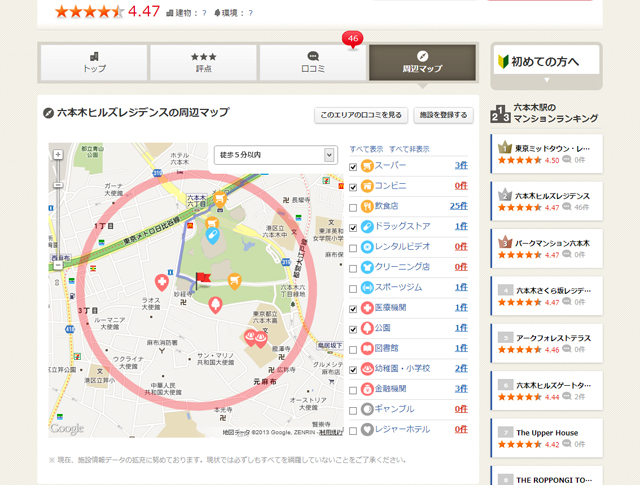Click the 建物 question mark help icon
Screen dimensions: 640x485
(204, 13)
